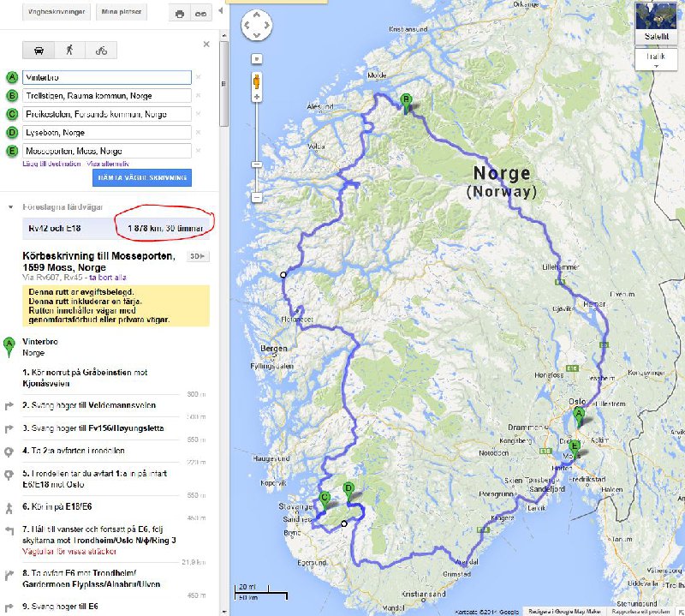Select the car driving mode icon
685x616 pixels.
(39, 51)
